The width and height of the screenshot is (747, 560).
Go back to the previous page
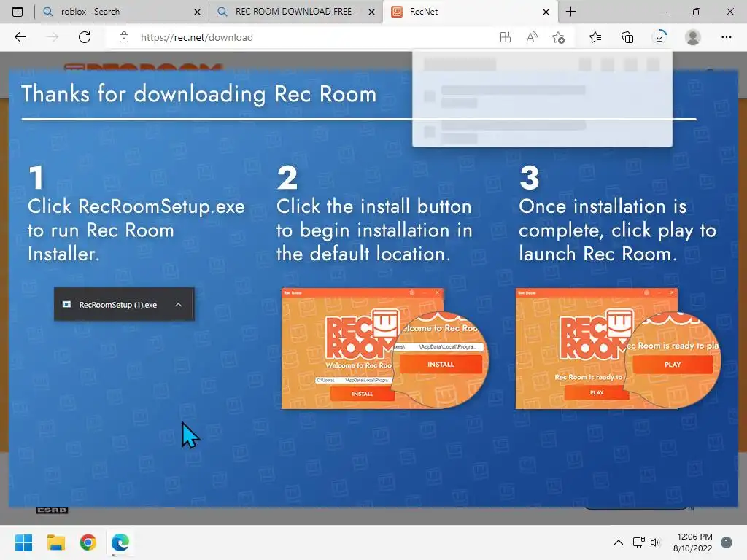[20, 37]
